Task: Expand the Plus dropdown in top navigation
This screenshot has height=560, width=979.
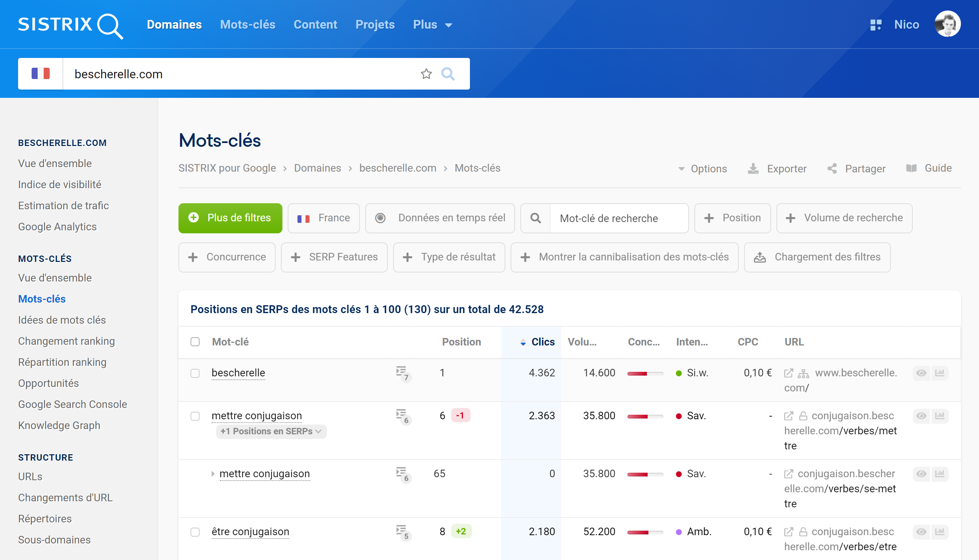Action: coord(432,24)
